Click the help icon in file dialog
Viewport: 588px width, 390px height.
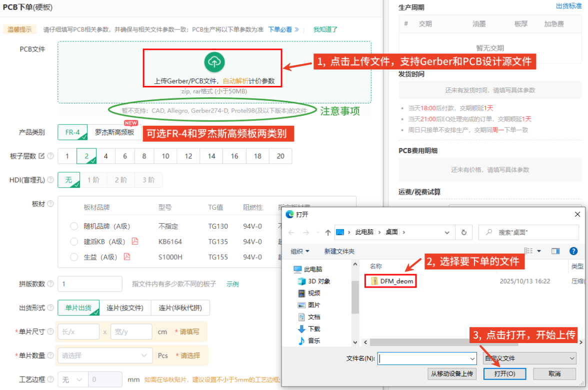[573, 251]
